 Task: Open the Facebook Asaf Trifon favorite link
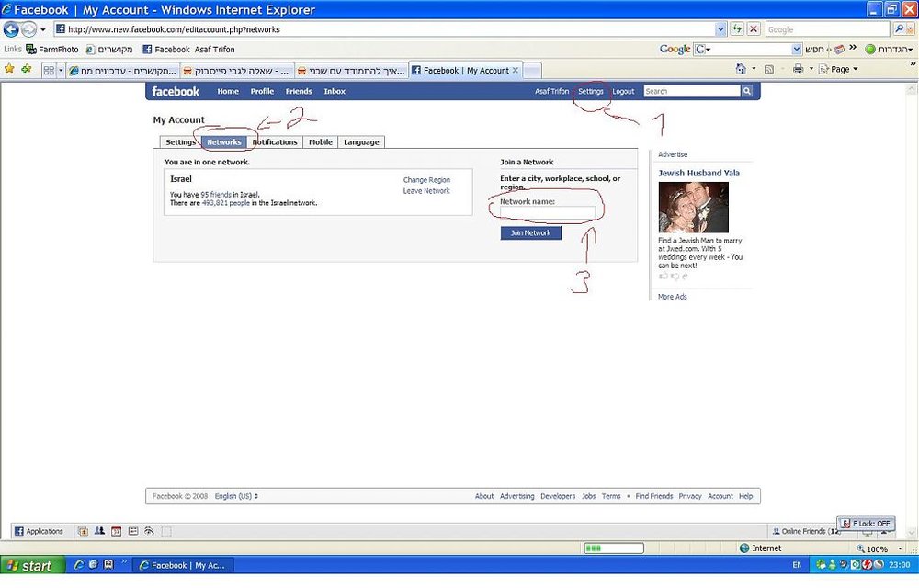pyautogui.click(x=188, y=50)
